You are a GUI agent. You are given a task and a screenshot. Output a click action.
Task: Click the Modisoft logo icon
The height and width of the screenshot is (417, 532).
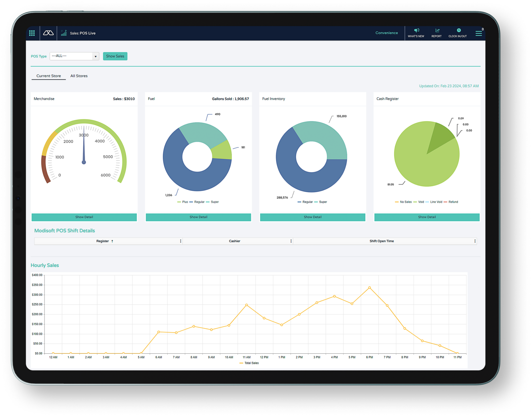coord(48,33)
